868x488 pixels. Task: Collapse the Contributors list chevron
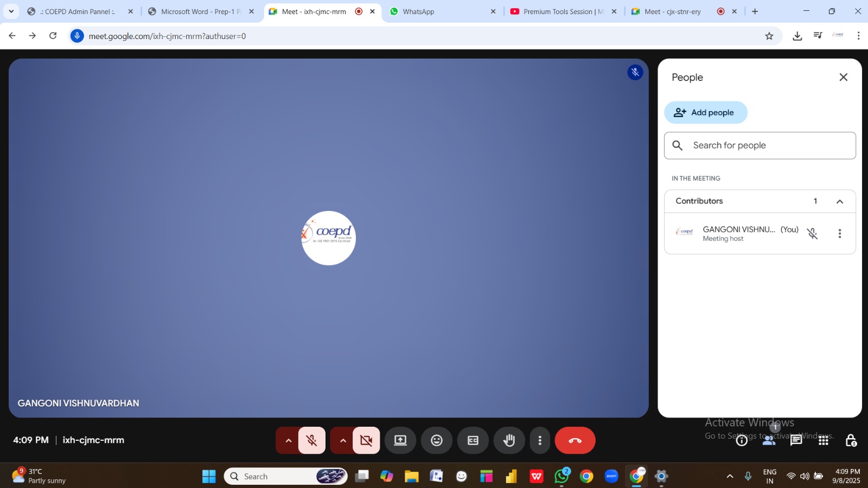840,201
